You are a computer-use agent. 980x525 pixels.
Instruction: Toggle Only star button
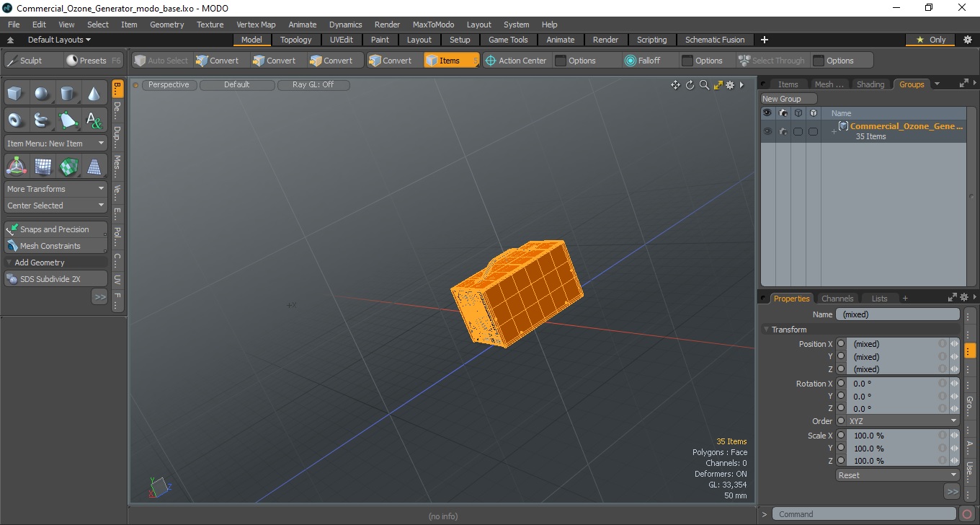pyautogui.click(x=931, y=40)
